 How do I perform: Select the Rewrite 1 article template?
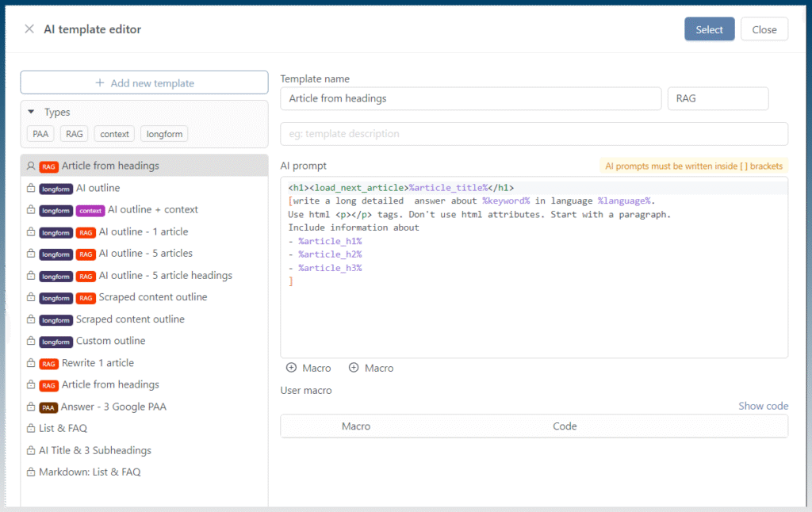coord(144,363)
